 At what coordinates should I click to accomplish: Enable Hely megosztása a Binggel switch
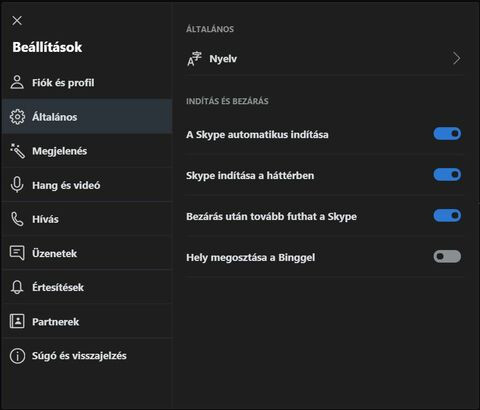[x=447, y=257]
